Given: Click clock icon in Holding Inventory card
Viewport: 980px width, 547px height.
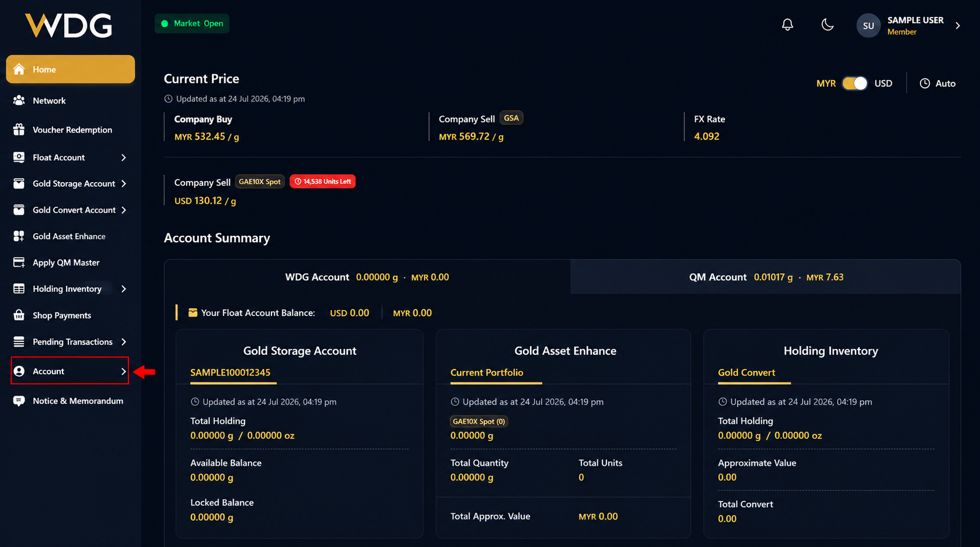Looking at the screenshot, I should click(x=723, y=402).
